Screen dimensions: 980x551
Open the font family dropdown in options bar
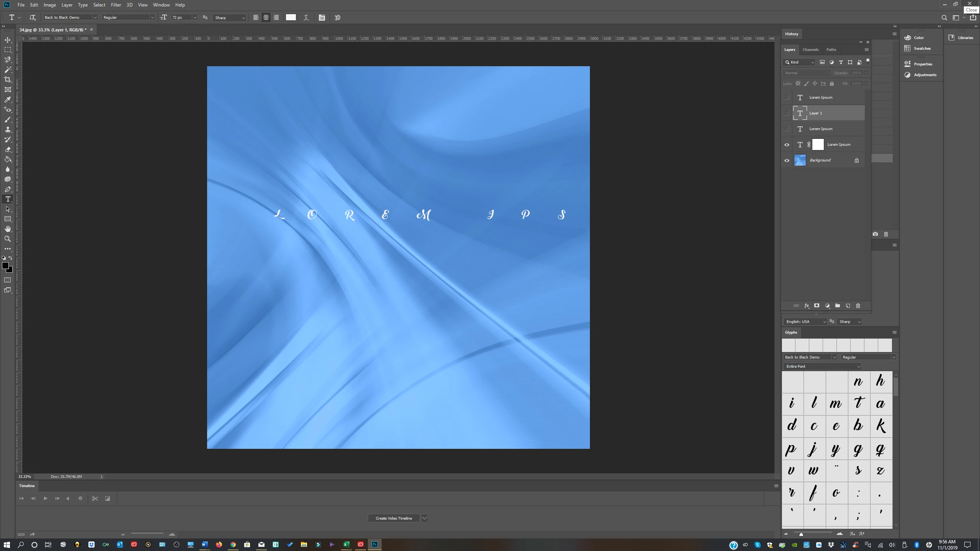95,18
